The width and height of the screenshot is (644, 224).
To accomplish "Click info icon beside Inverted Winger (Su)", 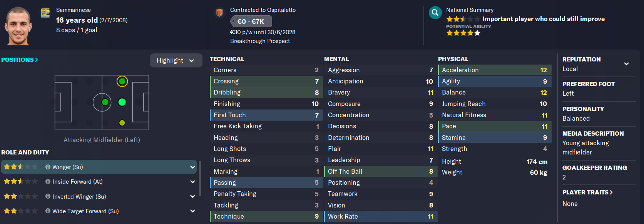I will click(48, 196).
